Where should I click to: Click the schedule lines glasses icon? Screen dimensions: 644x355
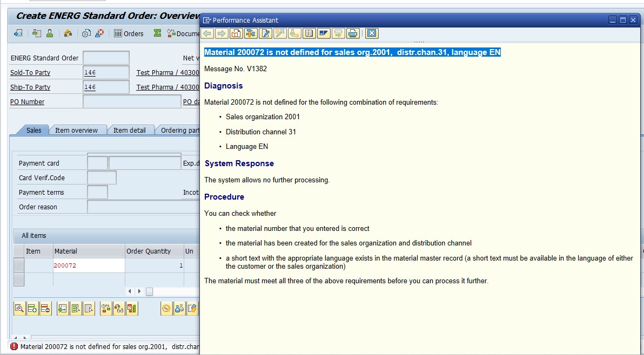tap(119, 309)
